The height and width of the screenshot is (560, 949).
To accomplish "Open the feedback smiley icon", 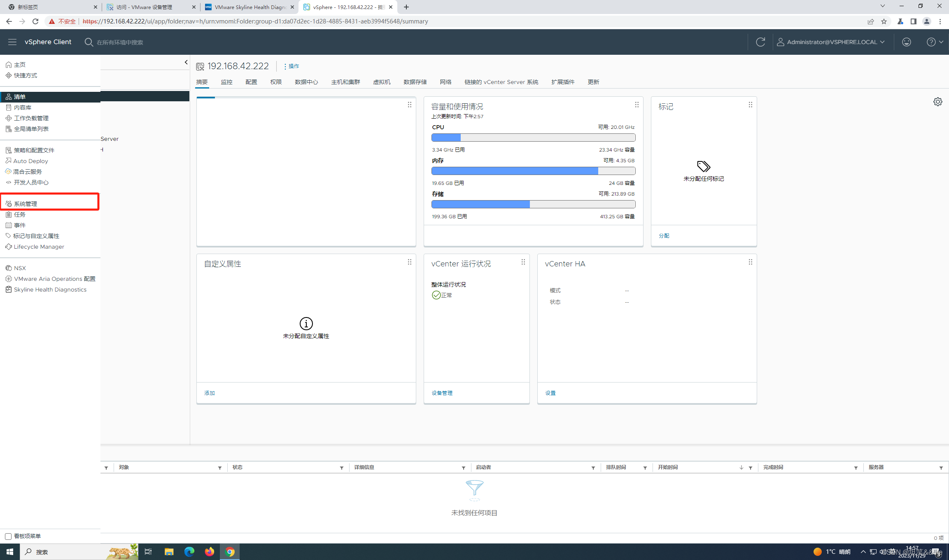I will (907, 42).
